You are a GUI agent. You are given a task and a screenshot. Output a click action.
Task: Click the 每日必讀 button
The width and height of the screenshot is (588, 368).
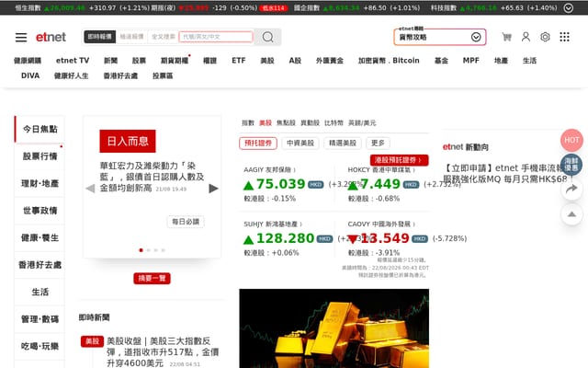[x=186, y=222]
